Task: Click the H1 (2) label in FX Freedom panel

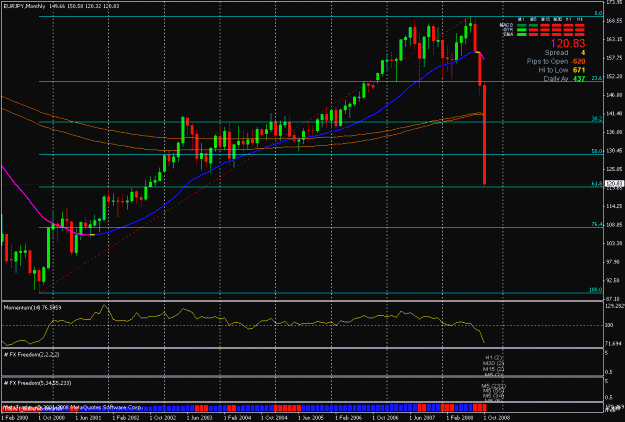Action: pos(495,357)
